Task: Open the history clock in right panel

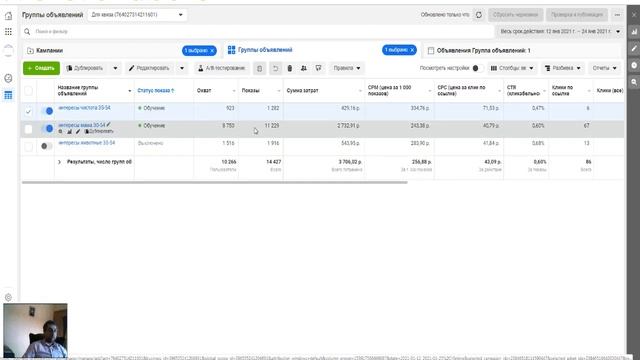Action: point(634,65)
